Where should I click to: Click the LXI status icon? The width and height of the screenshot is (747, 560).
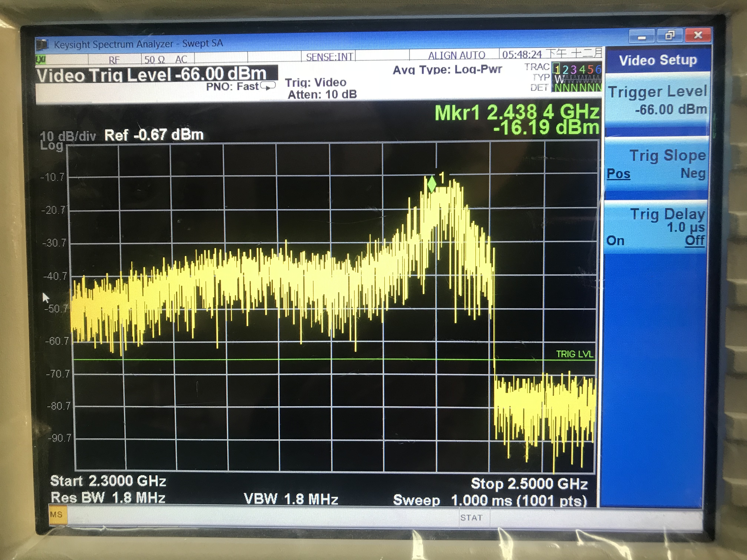[41, 60]
